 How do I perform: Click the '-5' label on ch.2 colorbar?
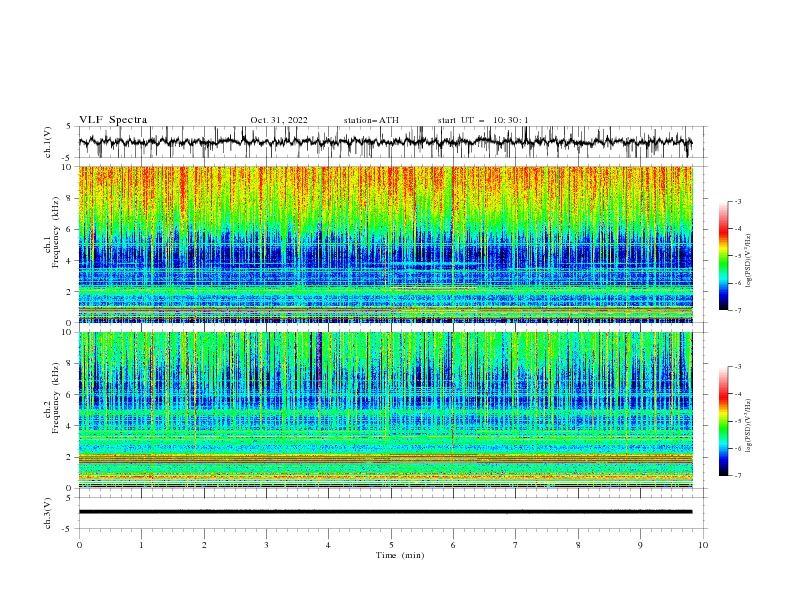coord(737,421)
